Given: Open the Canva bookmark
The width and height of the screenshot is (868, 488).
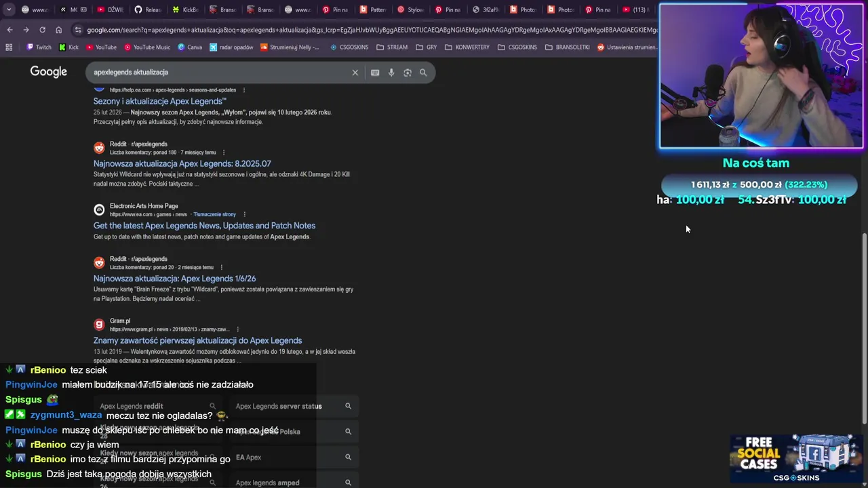Looking at the screenshot, I should coord(190,47).
